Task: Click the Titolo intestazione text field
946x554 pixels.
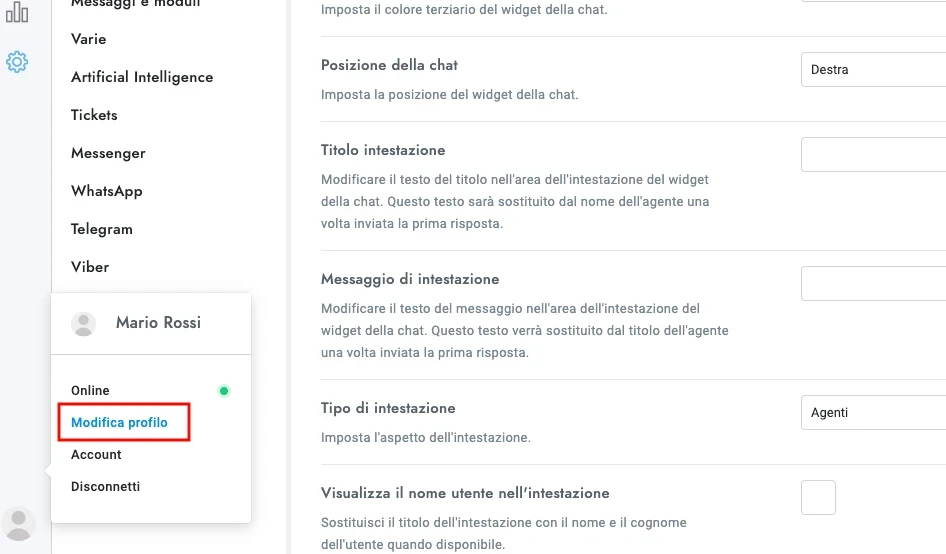Action: pos(873,155)
